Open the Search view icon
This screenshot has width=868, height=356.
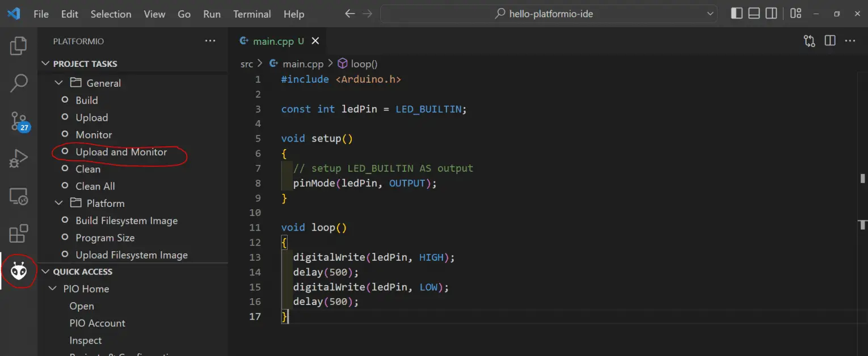click(19, 83)
